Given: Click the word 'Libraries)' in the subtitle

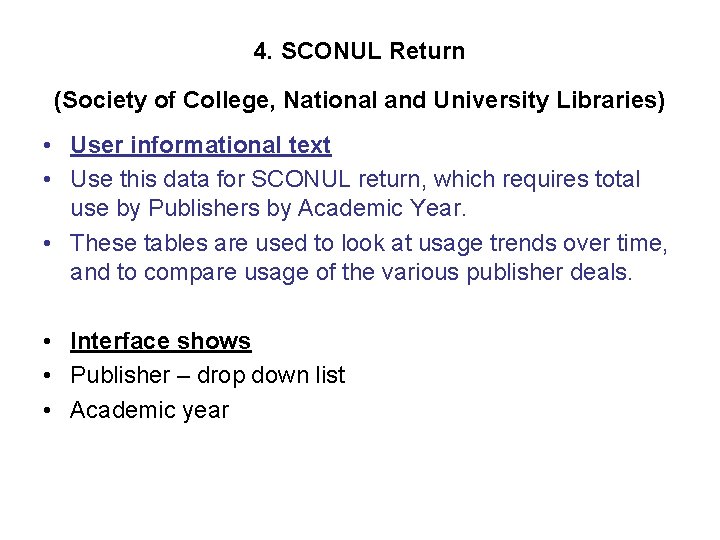Looking at the screenshot, I should [x=611, y=100].
